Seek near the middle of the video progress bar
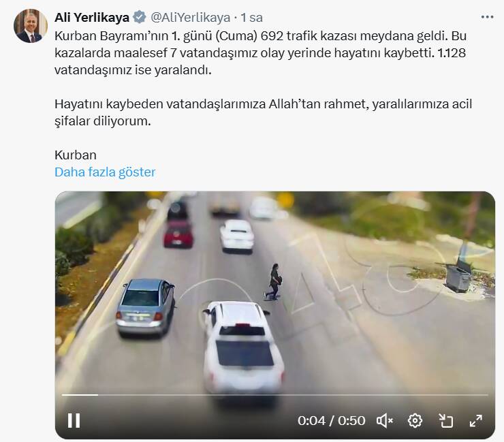 [x=275, y=394]
